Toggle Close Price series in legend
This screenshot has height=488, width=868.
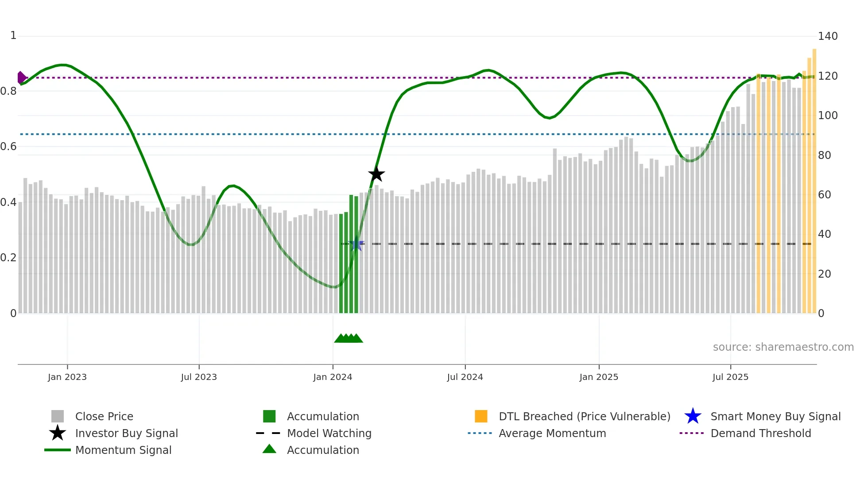(x=104, y=416)
